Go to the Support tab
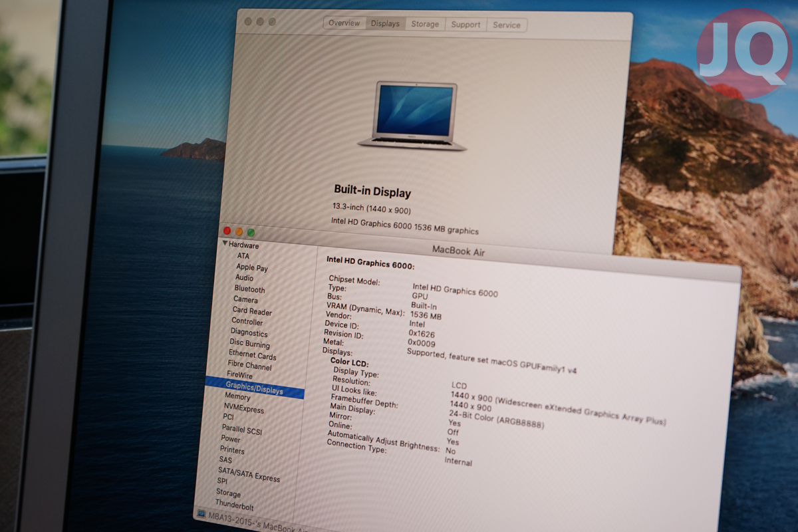798x532 pixels. pyautogui.click(x=465, y=25)
